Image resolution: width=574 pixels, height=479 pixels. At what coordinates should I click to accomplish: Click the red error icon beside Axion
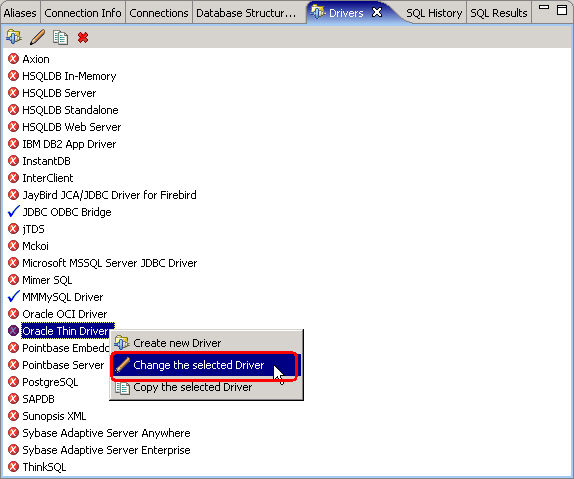pyautogui.click(x=13, y=59)
